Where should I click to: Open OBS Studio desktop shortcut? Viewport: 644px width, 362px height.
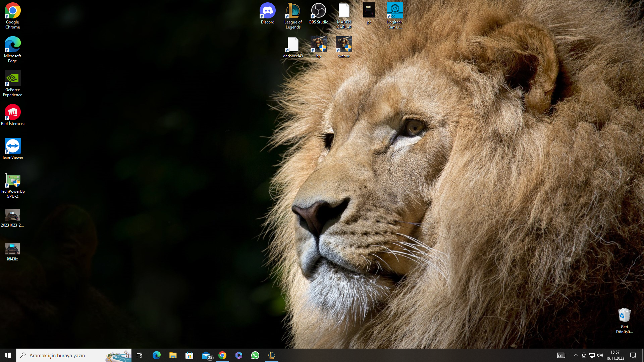[x=318, y=13]
